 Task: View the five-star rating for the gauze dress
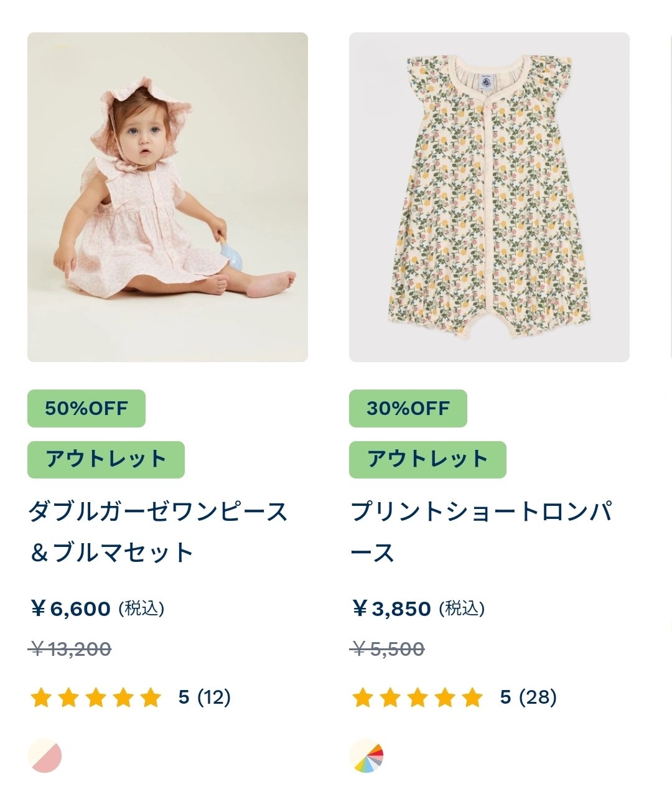point(96,698)
